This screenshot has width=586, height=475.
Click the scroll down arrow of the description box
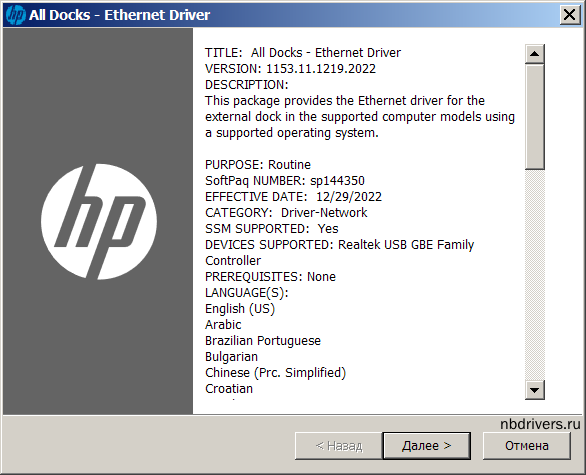click(534, 390)
